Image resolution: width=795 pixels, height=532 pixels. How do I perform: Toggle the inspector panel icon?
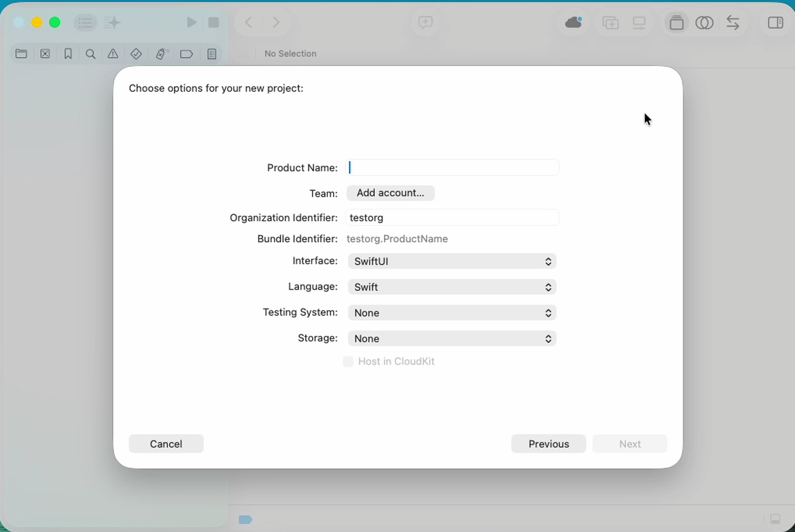[x=776, y=23]
